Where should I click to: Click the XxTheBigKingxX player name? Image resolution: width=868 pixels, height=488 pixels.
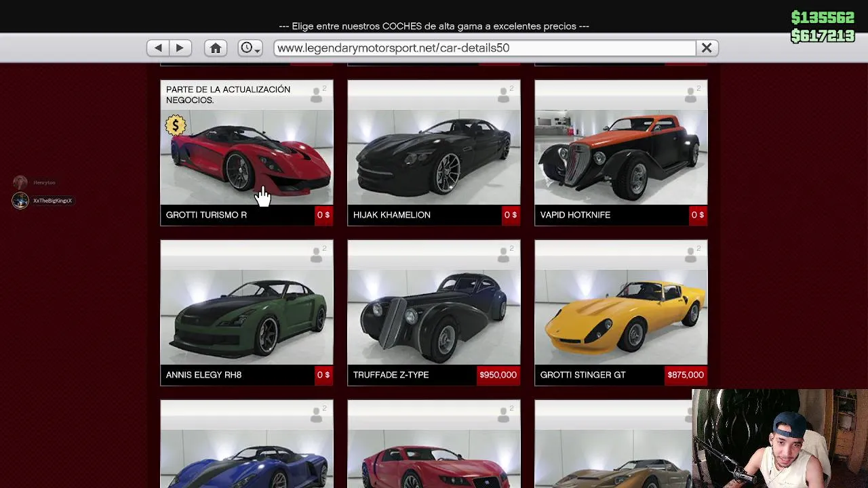[x=52, y=201]
